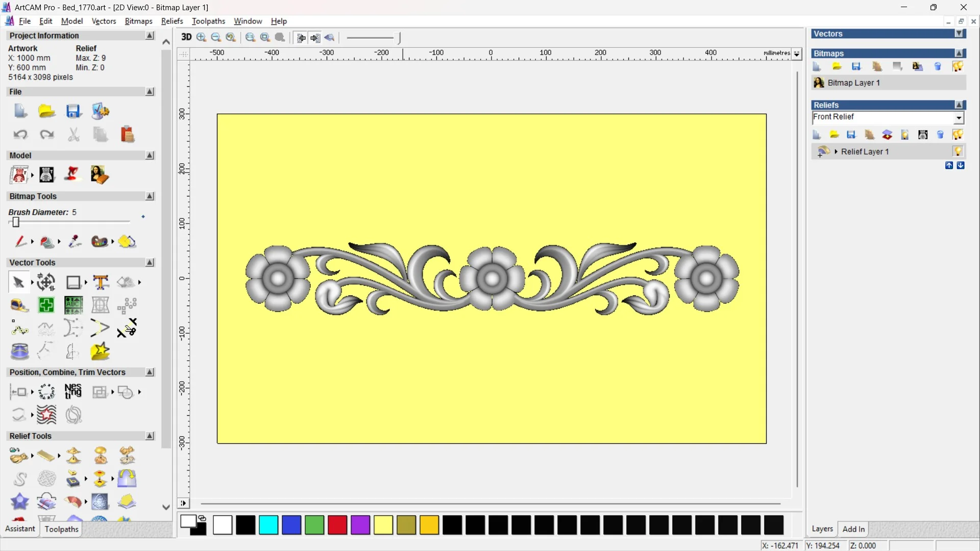Viewport: 980px width, 551px height.
Task: Click the 3D view button
Action: pos(186,37)
